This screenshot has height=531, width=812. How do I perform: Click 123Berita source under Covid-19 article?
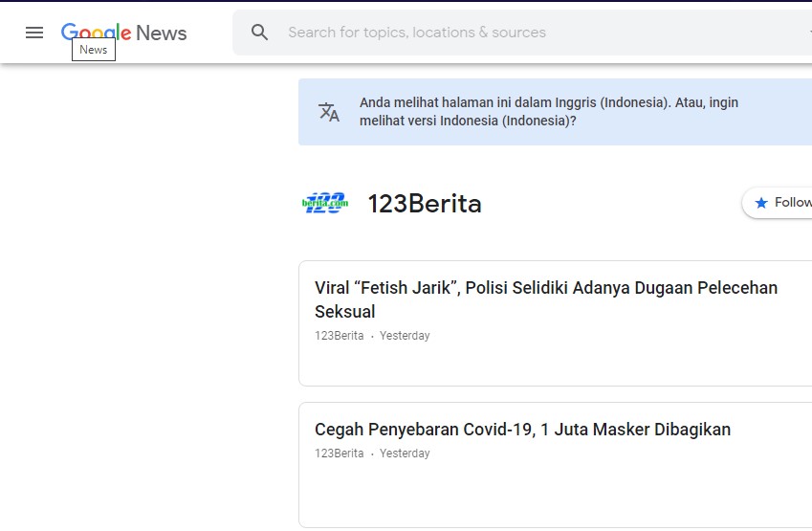pyautogui.click(x=340, y=454)
